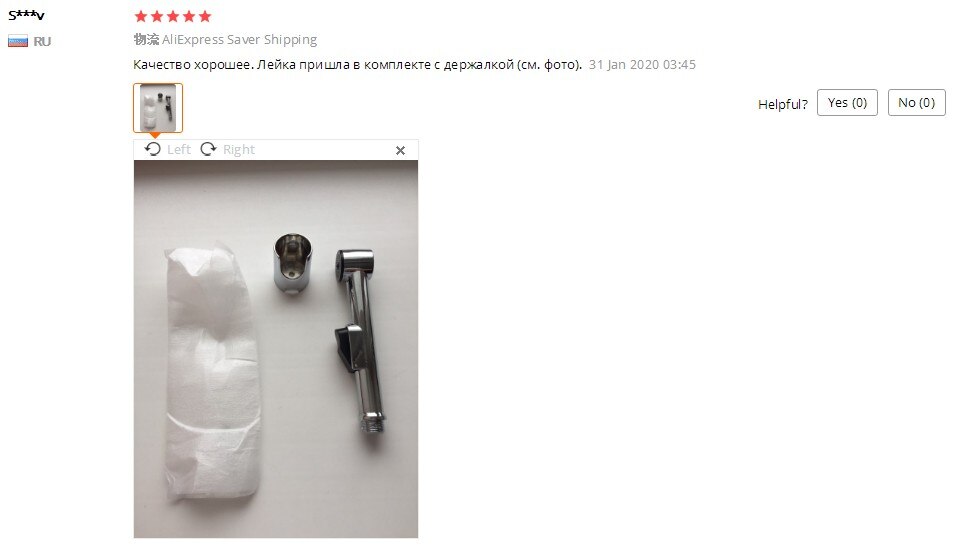The width and height of the screenshot is (962, 548).
Task: Click the 'Left' rotate label
Action: point(179,149)
